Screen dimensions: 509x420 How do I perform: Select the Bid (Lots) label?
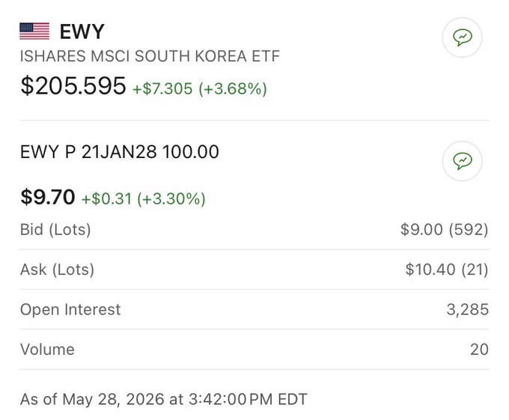pyautogui.click(x=55, y=230)
